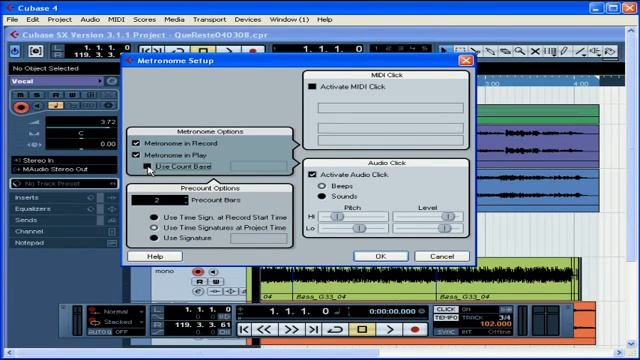Select Use Time Sign. at Record Start Time
The image size is (640, 360).
pos(154,218)
